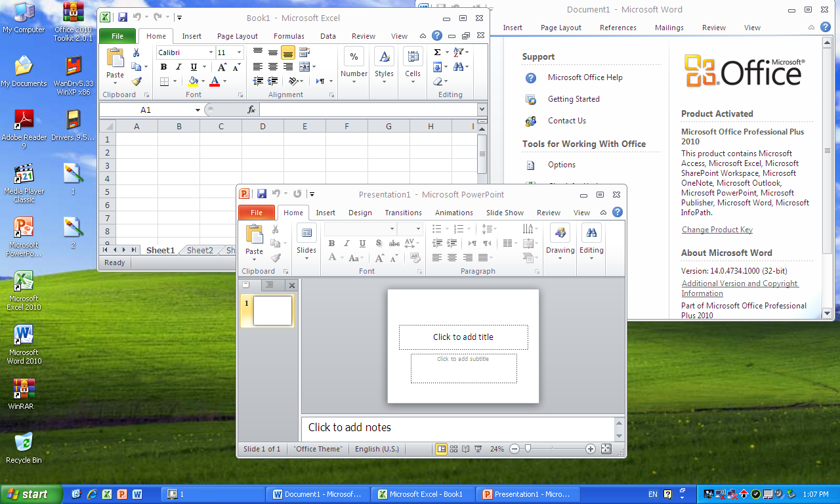The height and width of the screenshot is (504, 840).
Task: Toggle Bottom Align in Excel's Alignment group
Action: 287,52
